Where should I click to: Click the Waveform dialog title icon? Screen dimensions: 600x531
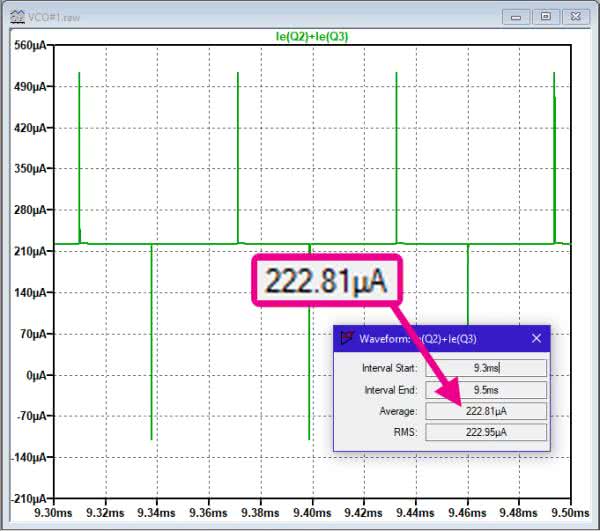point(346,339)
